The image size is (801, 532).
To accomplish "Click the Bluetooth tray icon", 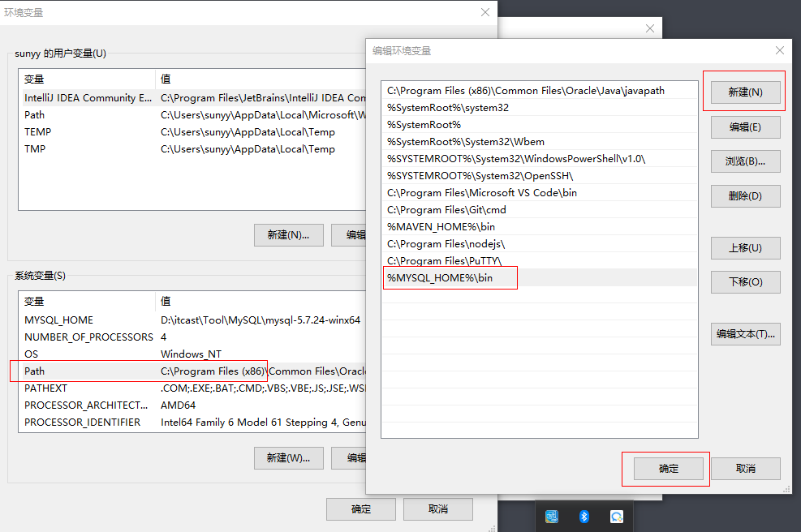I will (x=584, y=517).
